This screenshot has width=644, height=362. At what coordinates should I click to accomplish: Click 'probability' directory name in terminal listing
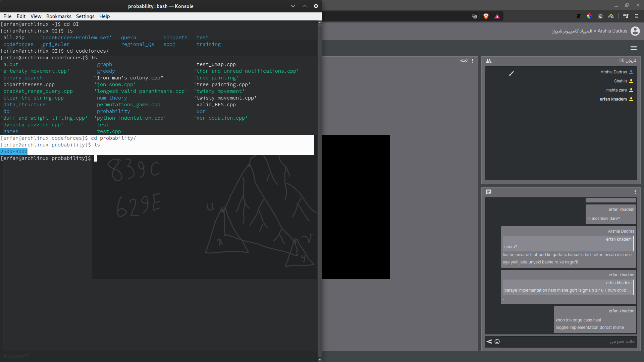(x=113, y=111)
